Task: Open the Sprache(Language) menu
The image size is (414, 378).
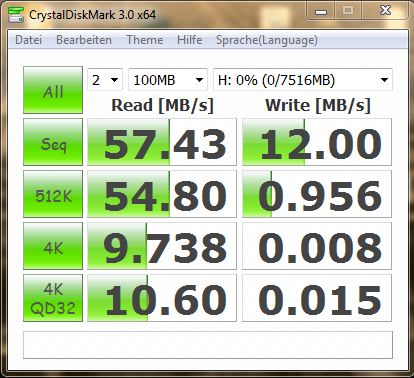Action: click(267, 40)
